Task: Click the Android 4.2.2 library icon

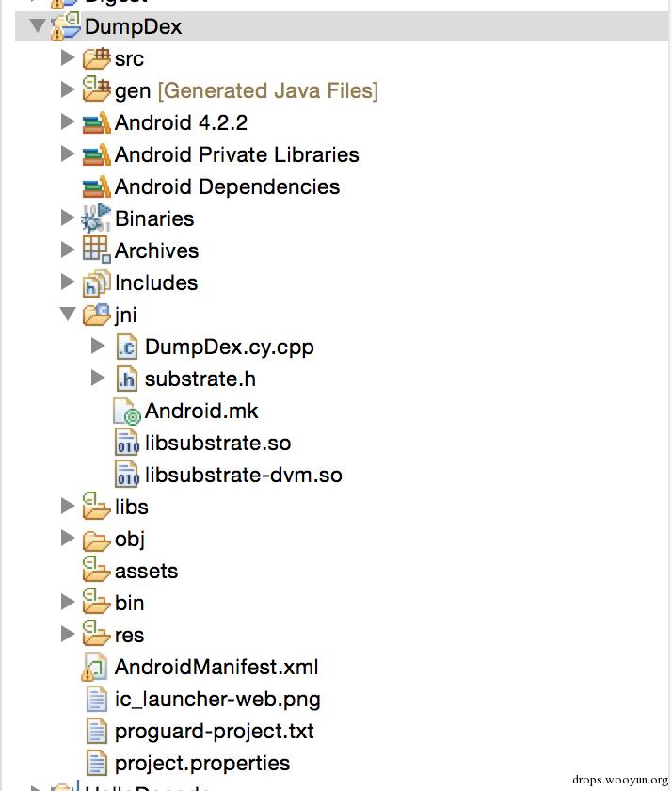Action: [96, 122]
